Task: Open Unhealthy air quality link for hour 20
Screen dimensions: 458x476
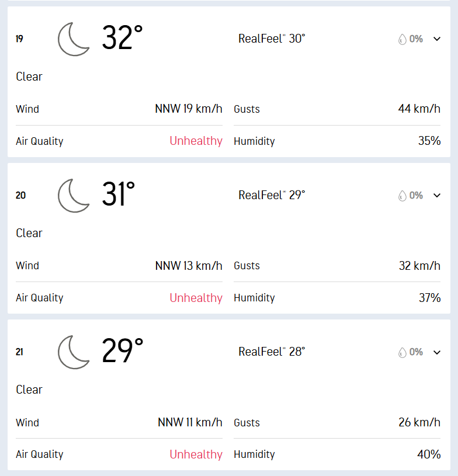Action: click(x=196, y=298)
